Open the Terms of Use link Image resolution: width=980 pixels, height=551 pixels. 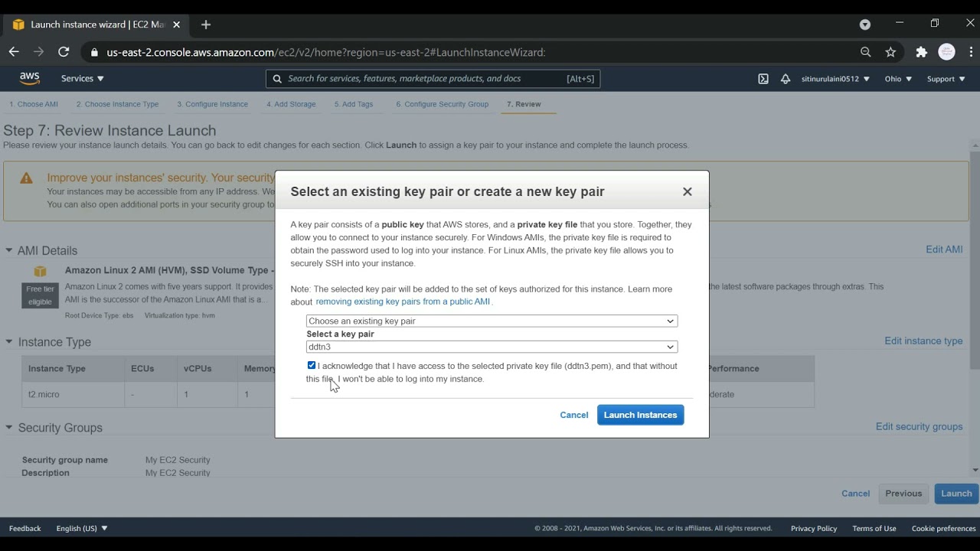pyautogui.click(x=874, y=528)
